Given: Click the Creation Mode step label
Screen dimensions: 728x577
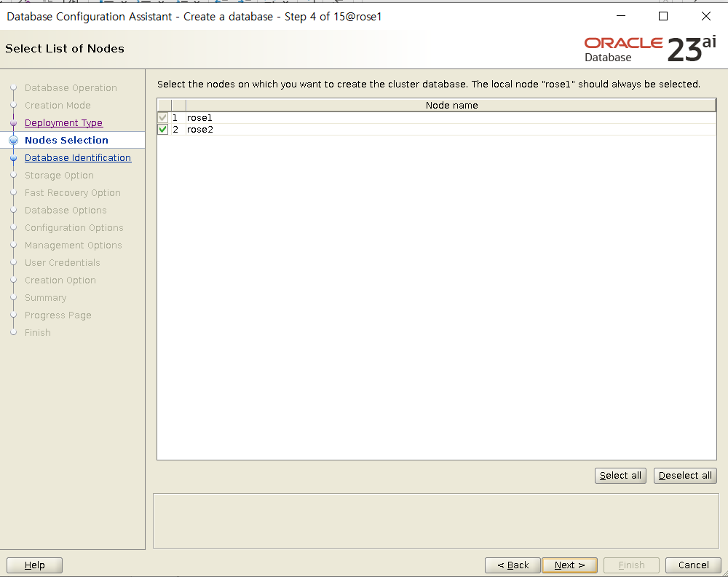Looking at the screenshot, I should tap(58, 106).
